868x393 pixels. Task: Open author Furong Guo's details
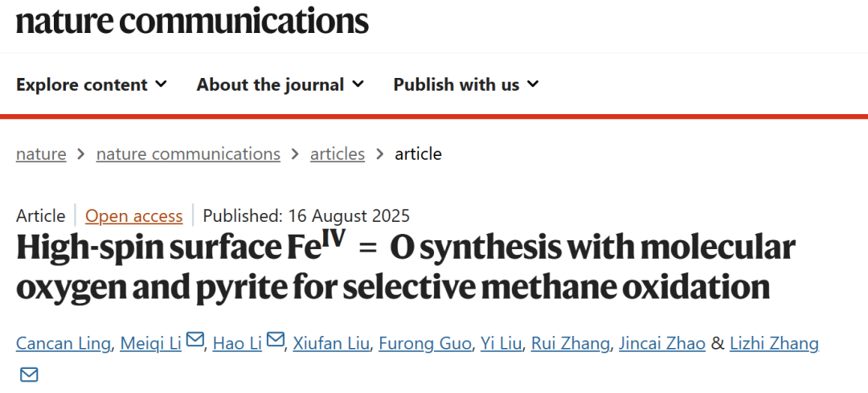coord(425,344)
